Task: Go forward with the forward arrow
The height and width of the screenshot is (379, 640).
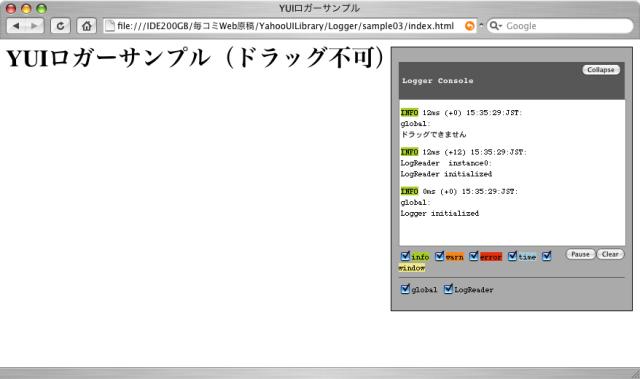Action: (x=34, y=26)
